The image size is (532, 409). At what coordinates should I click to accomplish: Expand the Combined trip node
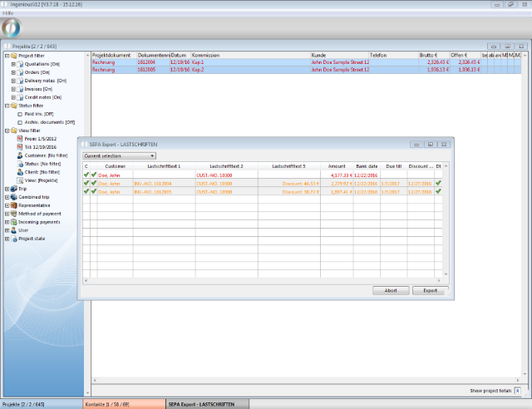click(x=7, y=197)
